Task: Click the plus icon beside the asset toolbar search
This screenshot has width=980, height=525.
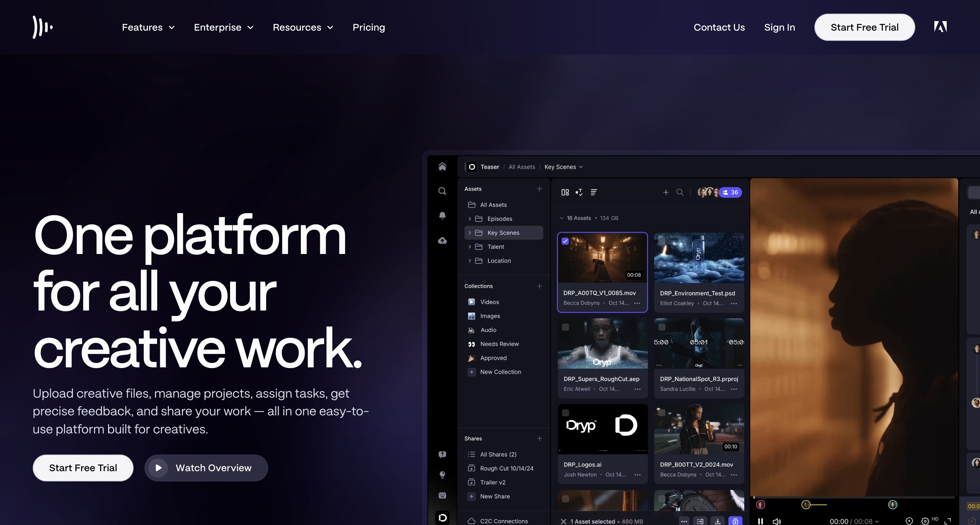Action: click(666, 192)
